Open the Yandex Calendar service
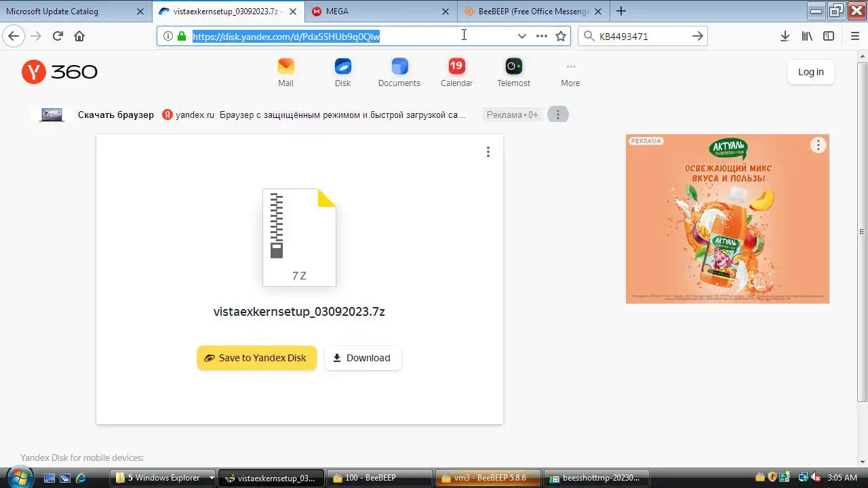 (456, 73)
